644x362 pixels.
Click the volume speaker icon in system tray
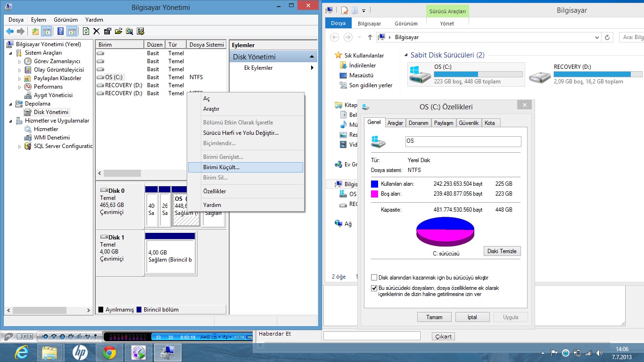tap(599, 353)
